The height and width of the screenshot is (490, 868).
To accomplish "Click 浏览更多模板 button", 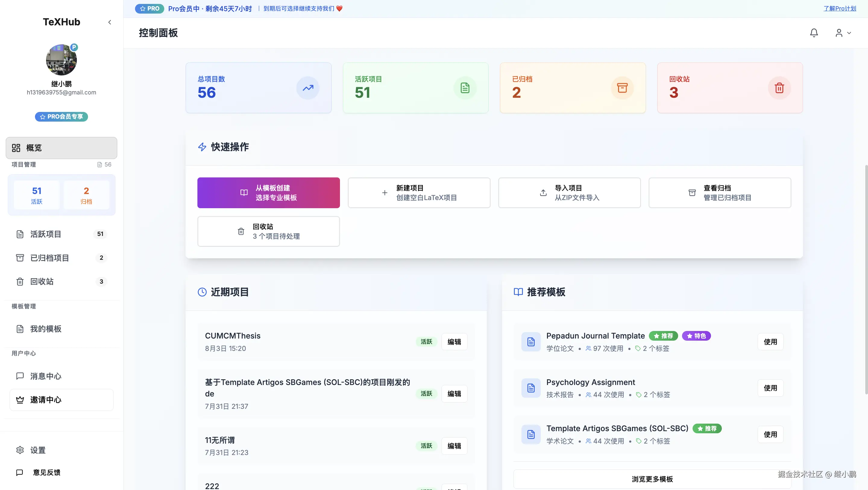I will point(652,479).
